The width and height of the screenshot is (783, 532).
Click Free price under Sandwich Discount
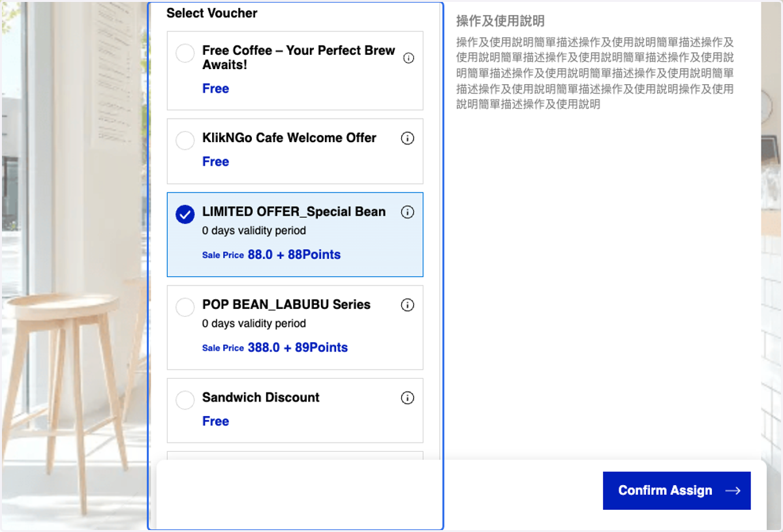pos(215,421)
